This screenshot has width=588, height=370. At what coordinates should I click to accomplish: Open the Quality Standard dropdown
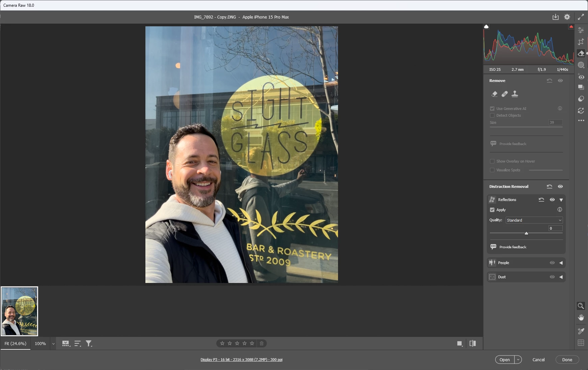pos(534,220)
